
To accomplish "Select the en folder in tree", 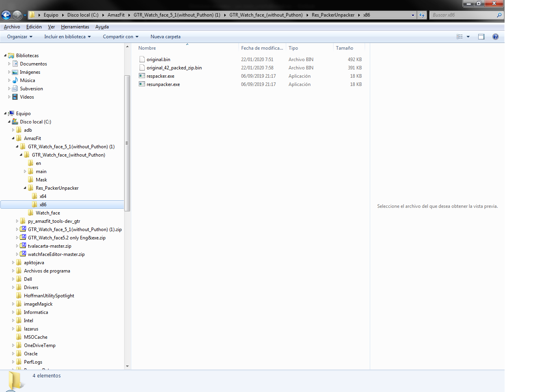I will pos(38,163).
